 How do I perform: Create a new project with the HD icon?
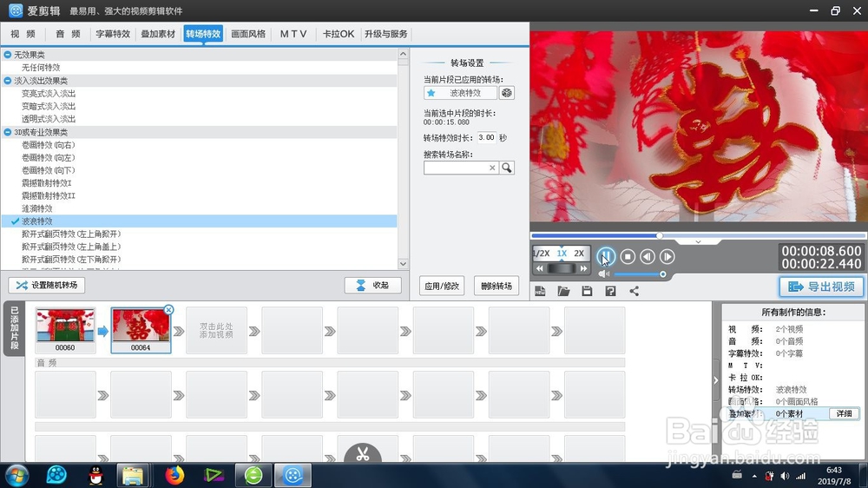540,291
